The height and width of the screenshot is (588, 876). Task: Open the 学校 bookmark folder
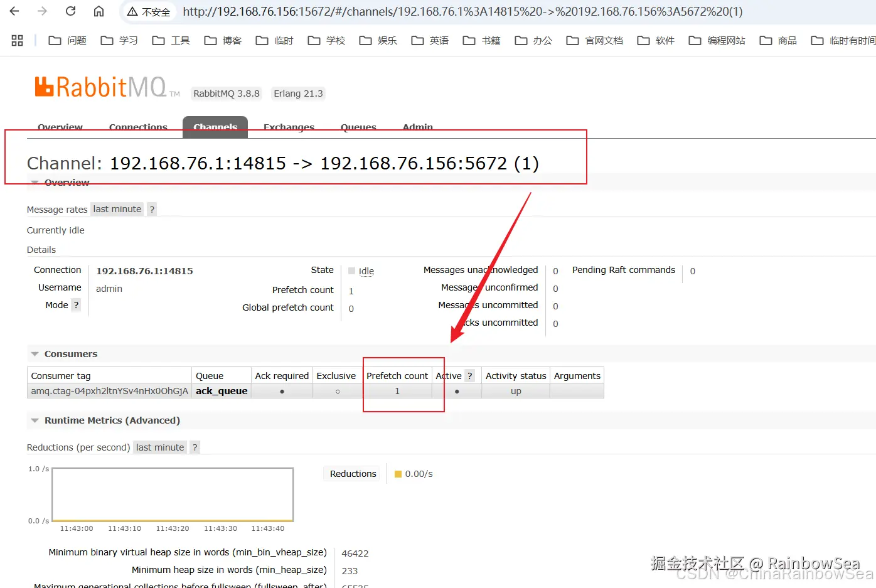click(x=326, y=40)
